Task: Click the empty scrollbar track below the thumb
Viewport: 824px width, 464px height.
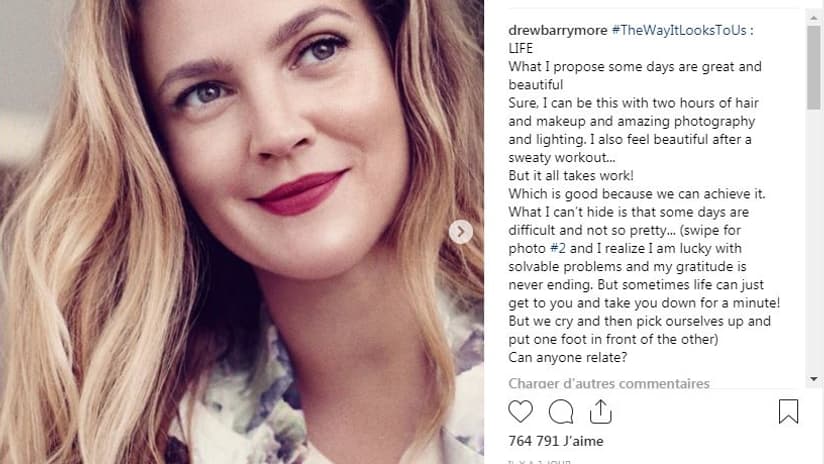Action: point(813,250)
